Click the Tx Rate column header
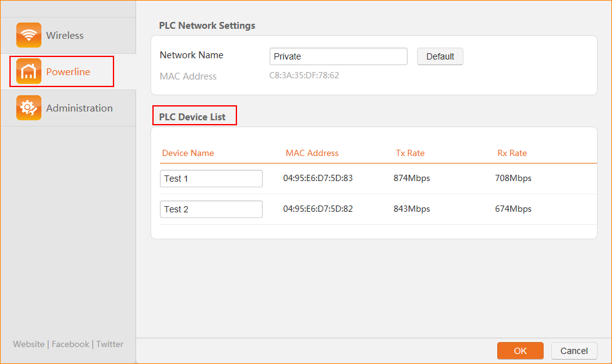Screen dimensions: 612x364 [410, 153]
